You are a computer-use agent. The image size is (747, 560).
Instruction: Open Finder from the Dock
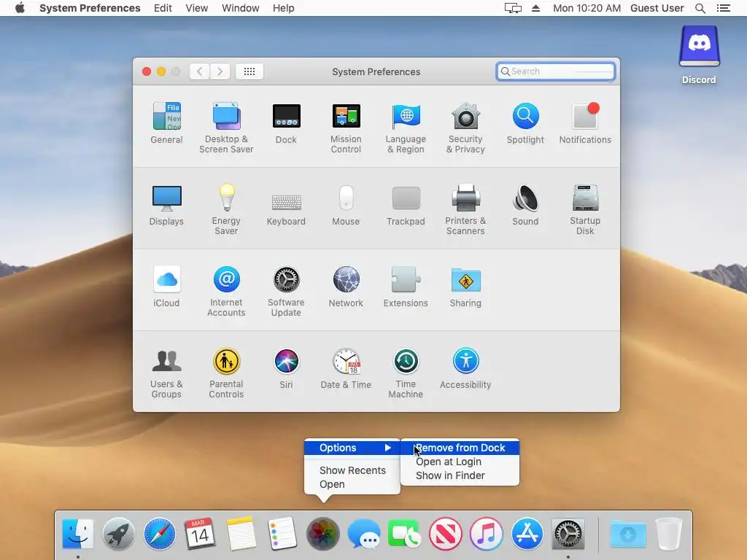pos(77,534)
